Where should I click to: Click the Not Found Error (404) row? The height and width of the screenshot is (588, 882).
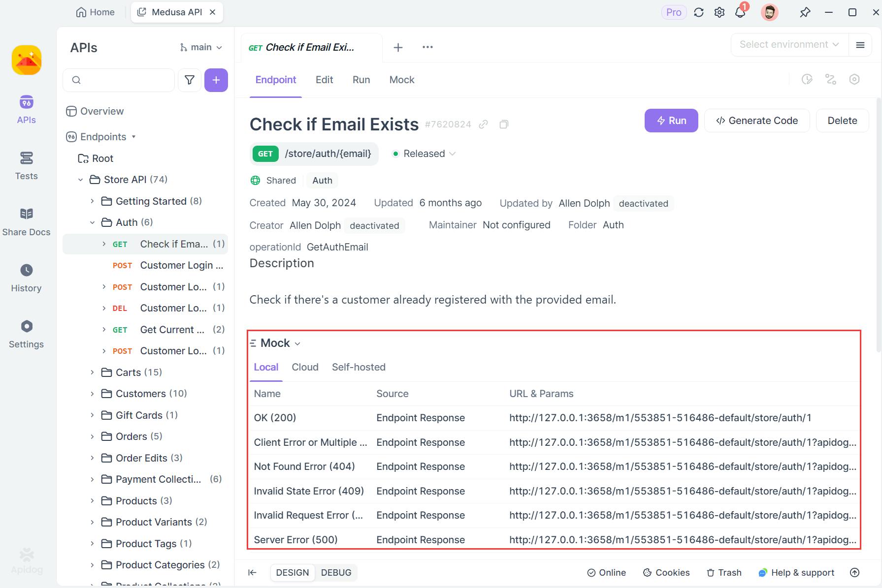pos(555,467)
